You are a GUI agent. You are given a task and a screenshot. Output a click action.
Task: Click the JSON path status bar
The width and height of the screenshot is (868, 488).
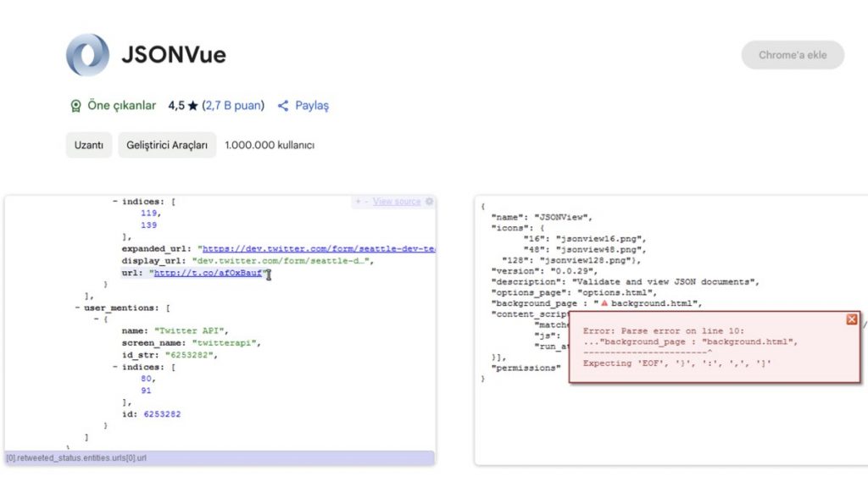click(x=220, y=458)
